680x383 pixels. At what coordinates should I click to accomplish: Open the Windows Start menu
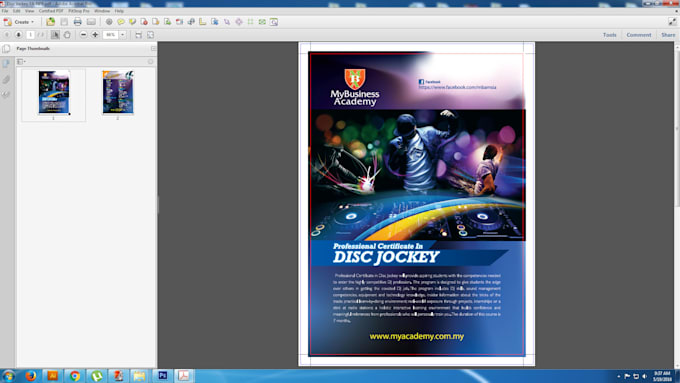click(8, 376)
